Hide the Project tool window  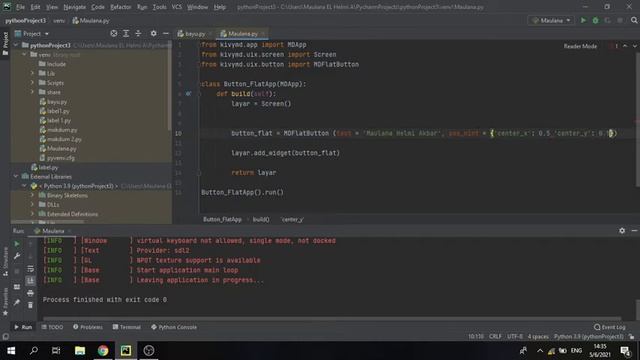tap(166, 33)
